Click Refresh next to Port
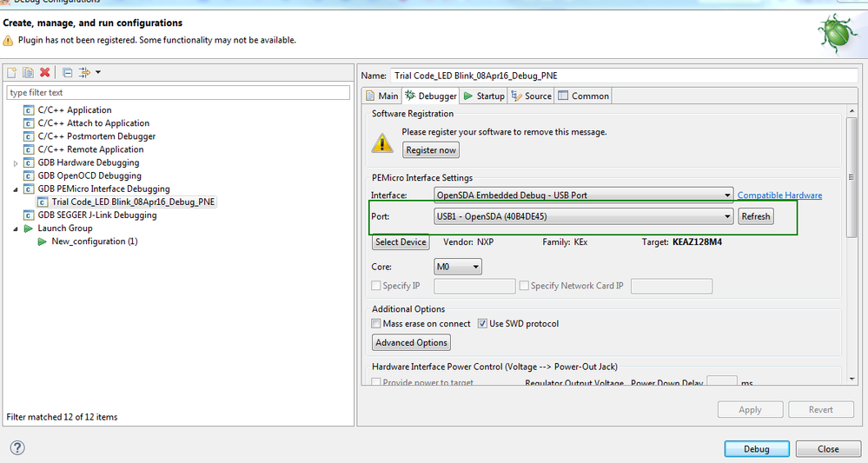This screenshot has height=463, width=868. click(x=756, y=216)
